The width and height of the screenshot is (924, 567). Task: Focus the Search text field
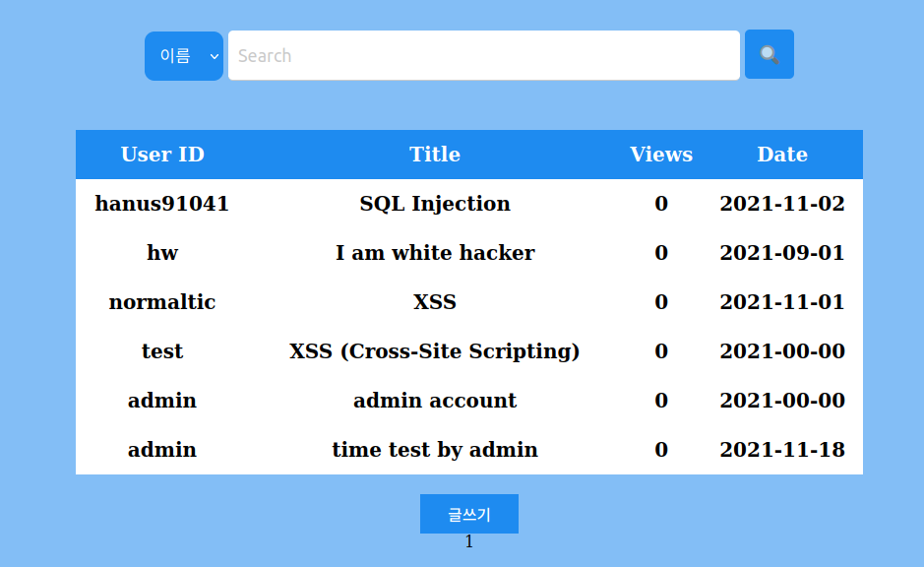(x=484, y=55)
